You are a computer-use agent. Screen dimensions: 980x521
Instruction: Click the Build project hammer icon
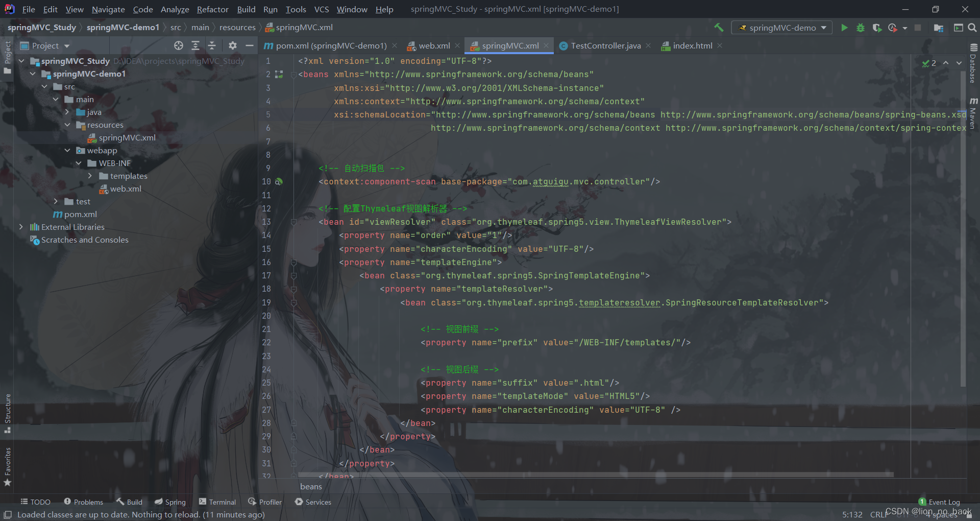(x=719, y=28)
